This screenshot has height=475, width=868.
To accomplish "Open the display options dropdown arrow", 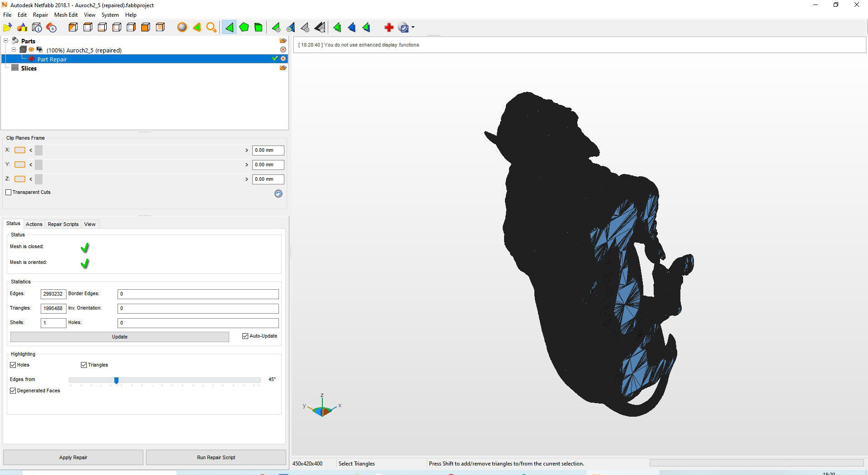I will (x=413, y=28).
